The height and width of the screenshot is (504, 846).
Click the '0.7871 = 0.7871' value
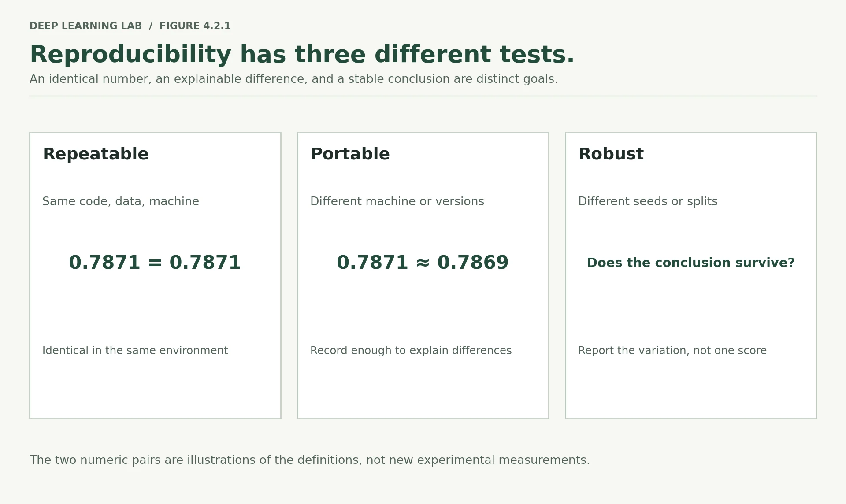[x=155, y=263]
